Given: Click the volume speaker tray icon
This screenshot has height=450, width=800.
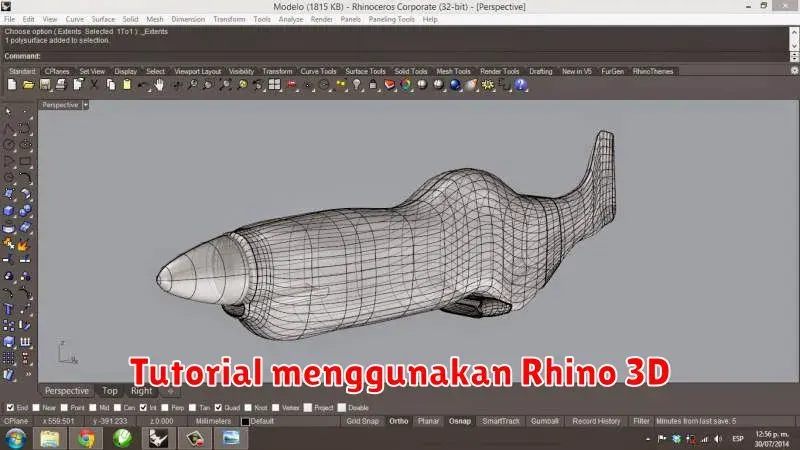Looking at the screenshot, I should [718, 439].
